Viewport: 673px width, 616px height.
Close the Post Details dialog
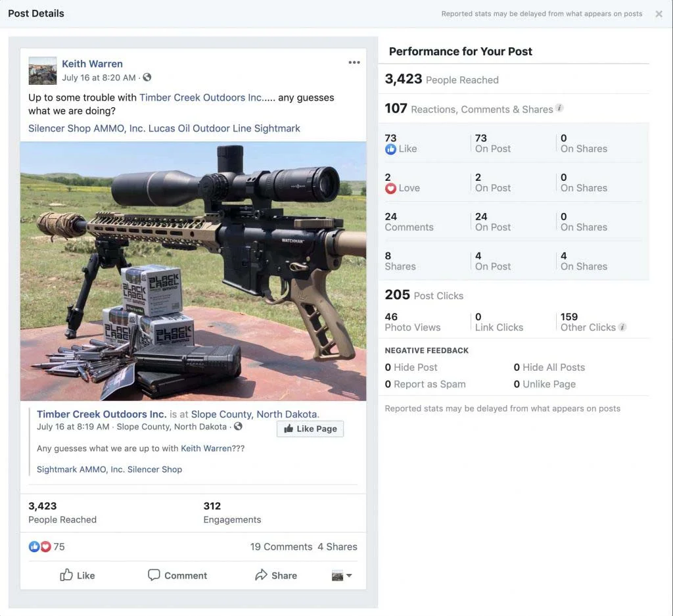659,14
